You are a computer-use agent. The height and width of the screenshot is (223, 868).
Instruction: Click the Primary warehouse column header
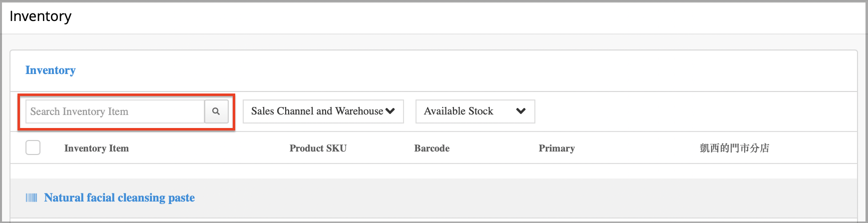click(557, 148)
